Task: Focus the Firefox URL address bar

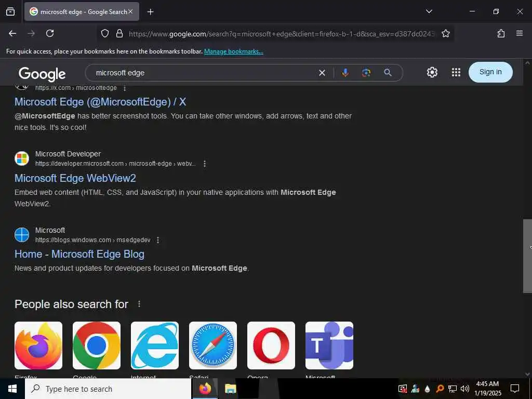Action: click(x=282, y=34)
